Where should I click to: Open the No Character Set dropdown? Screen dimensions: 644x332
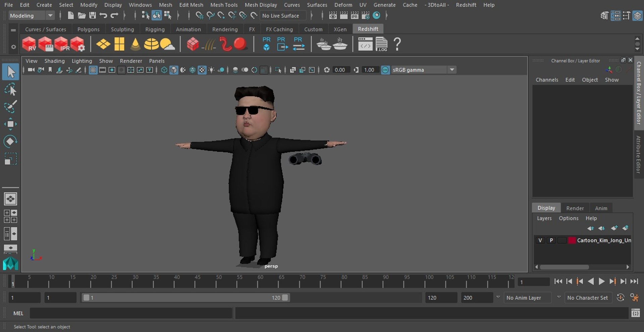click(588, 297)
